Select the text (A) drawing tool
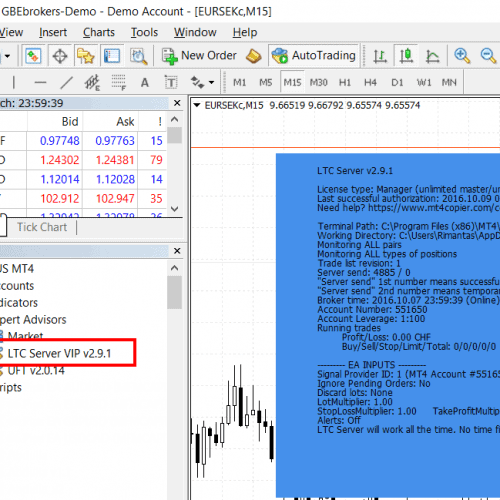Screen dimensions: 500x500 tap(145, 82)
